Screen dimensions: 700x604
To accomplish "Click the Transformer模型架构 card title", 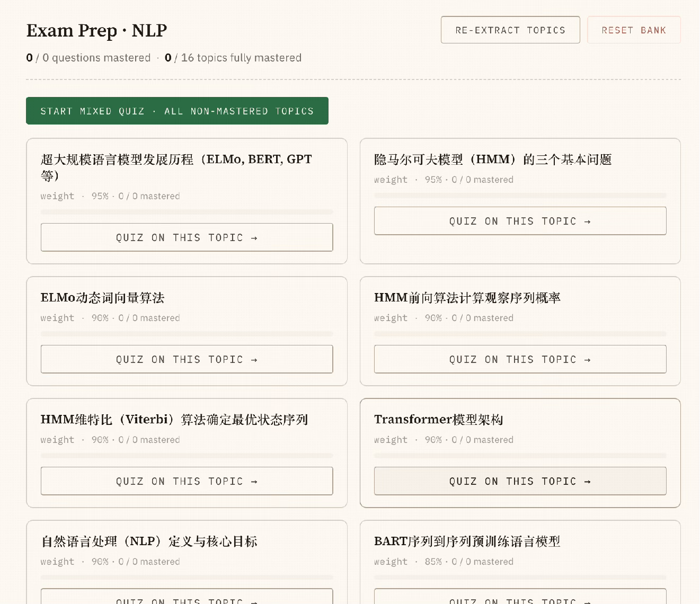I will click(439, 420).
